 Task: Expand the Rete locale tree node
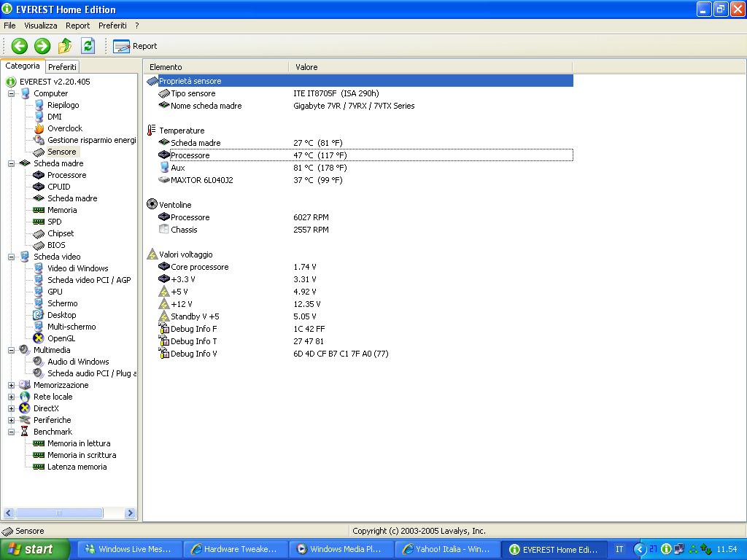click(x=12, y=397)
